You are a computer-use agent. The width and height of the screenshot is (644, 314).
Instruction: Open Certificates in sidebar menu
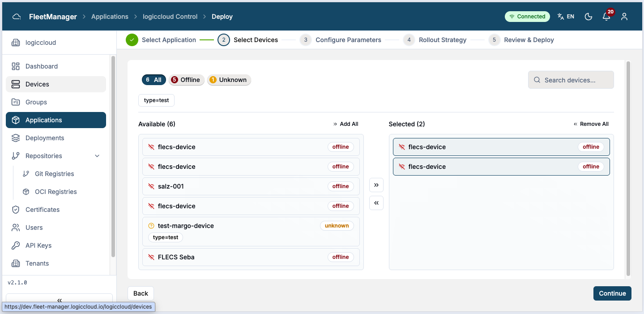pyautogui.click(x=56, y=210)
